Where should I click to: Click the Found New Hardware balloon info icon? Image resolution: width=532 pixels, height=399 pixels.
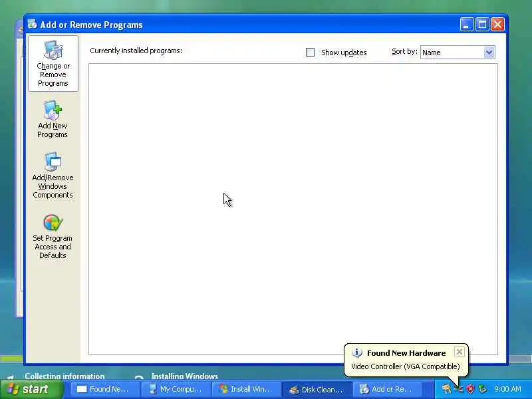357,353
